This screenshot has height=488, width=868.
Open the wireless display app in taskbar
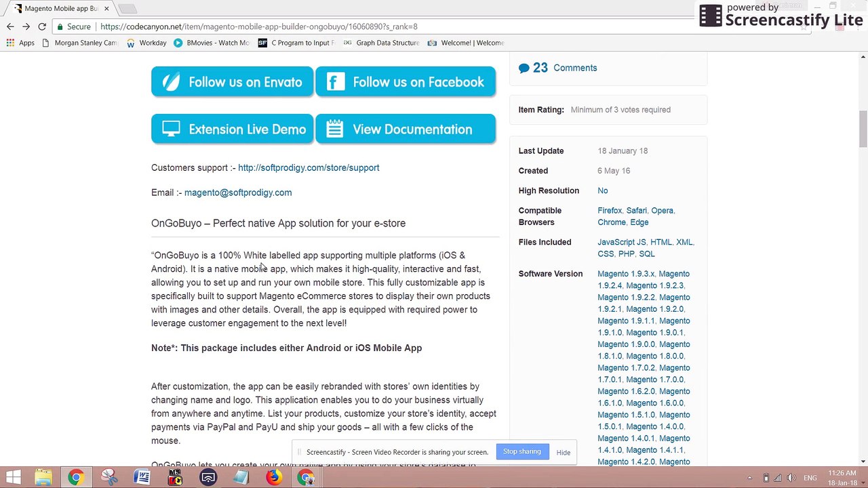(x=208, y=478)
